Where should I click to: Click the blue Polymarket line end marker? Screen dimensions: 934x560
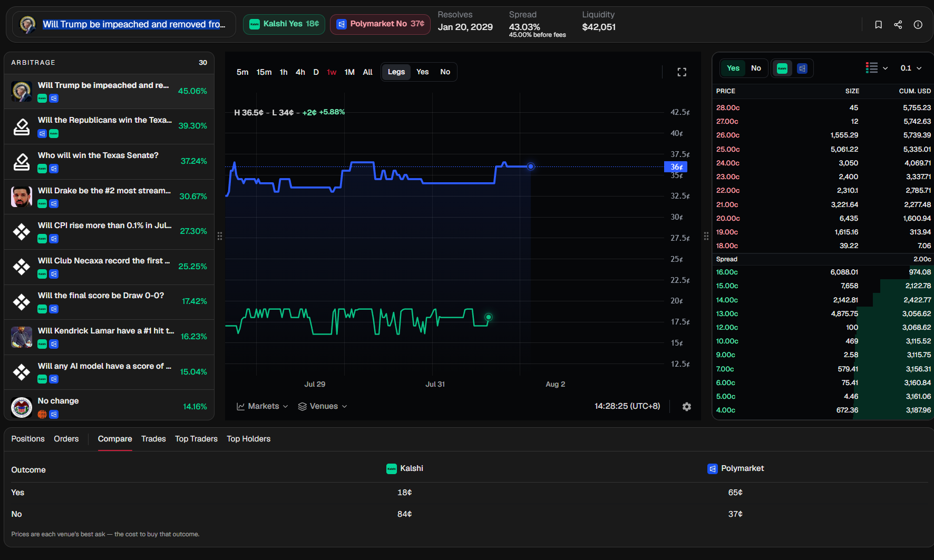[x=531, y=166]
